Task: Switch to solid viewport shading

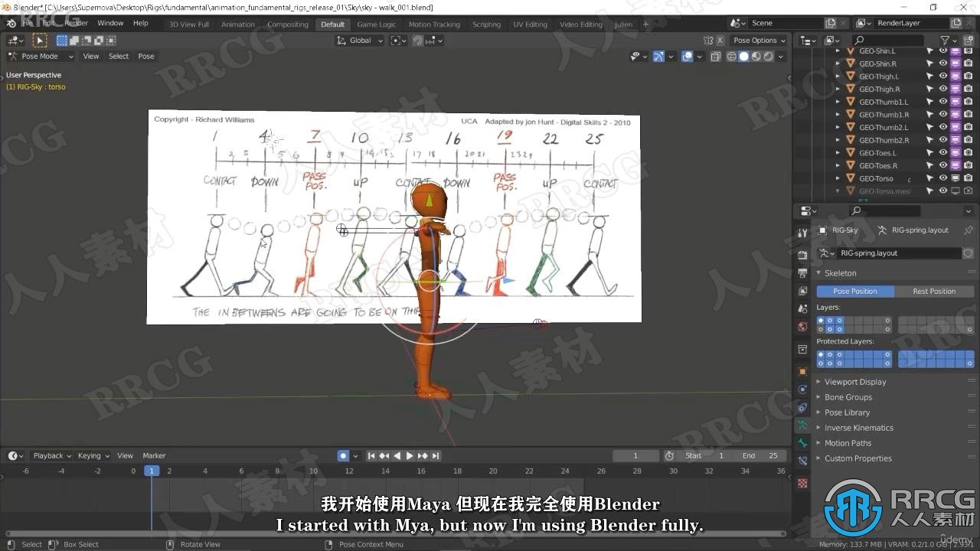Action: pyautogui.click(x=743, y=57)
